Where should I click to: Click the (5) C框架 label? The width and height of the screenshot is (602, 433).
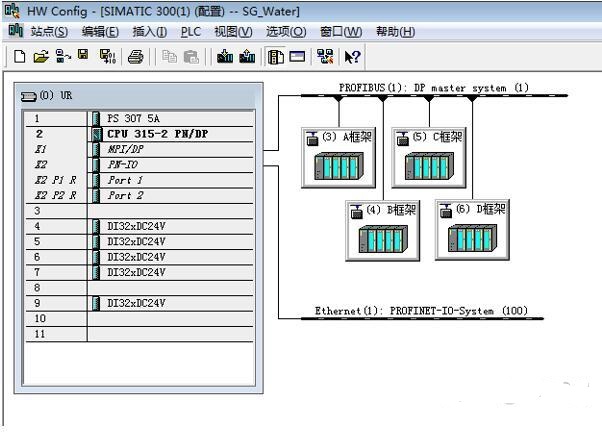tap(437, 137)
